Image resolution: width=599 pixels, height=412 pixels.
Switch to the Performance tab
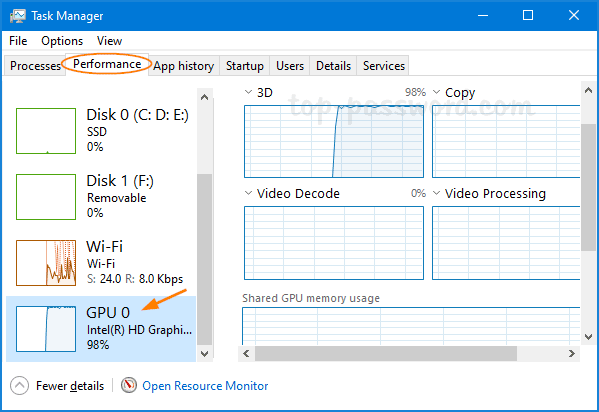coord(107,64)
